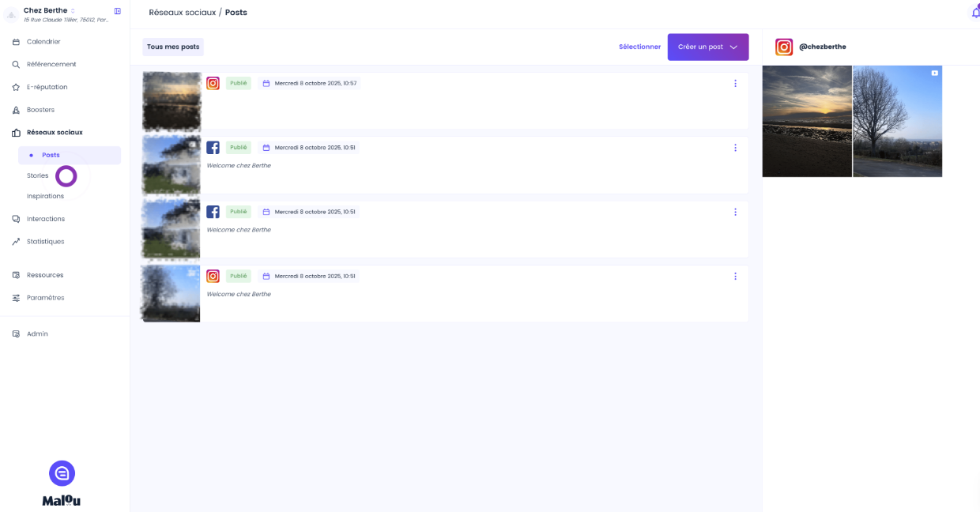Collapse the sidebar using the panel icon
This screenshot has width=980, height=512.
pos(118,11)
